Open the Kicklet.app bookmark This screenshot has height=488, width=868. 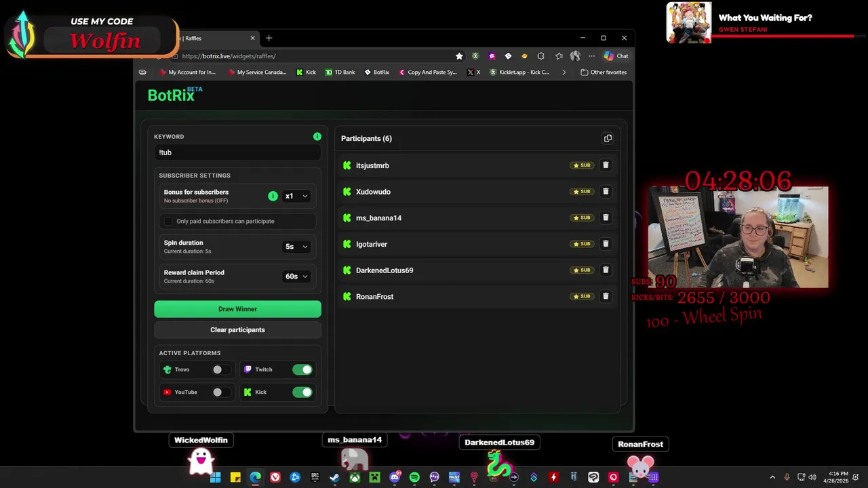click(519, 72)
